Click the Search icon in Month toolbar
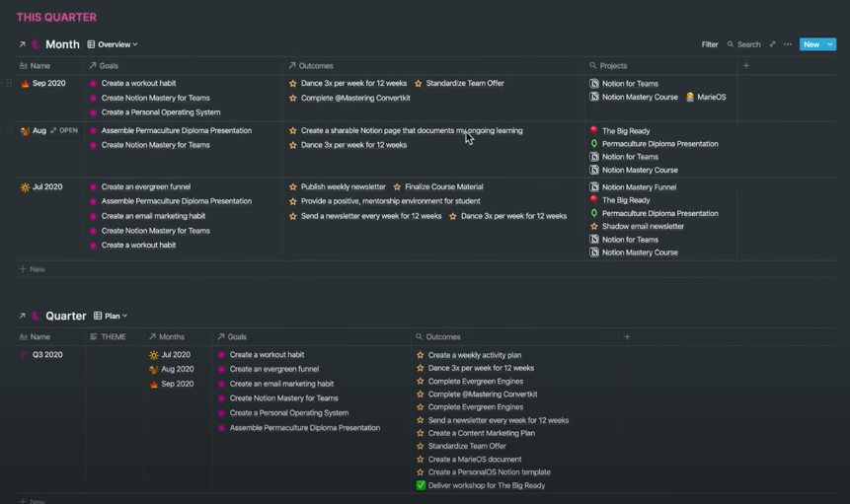Image resolution: width=850 pixels, height=504 pixels. [731, 44]
